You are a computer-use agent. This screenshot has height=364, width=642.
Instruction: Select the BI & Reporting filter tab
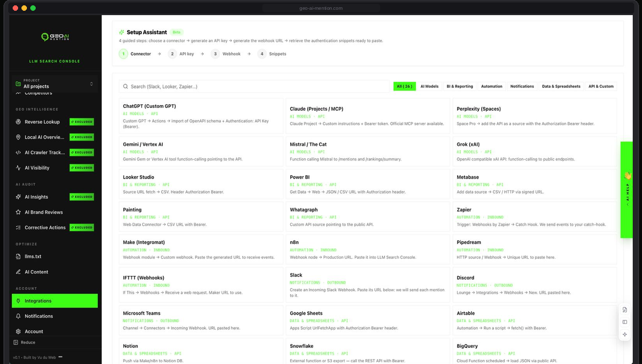(460, 86)
